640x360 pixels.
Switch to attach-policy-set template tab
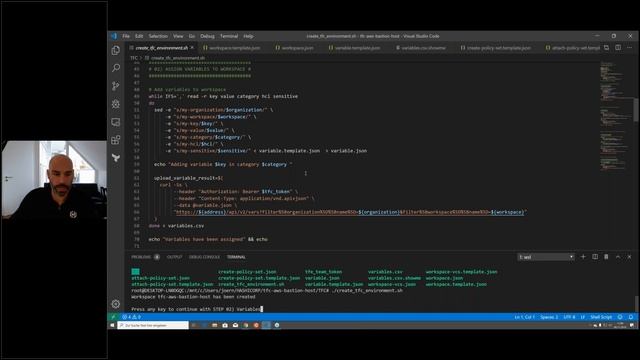click(x=572, y=48)
